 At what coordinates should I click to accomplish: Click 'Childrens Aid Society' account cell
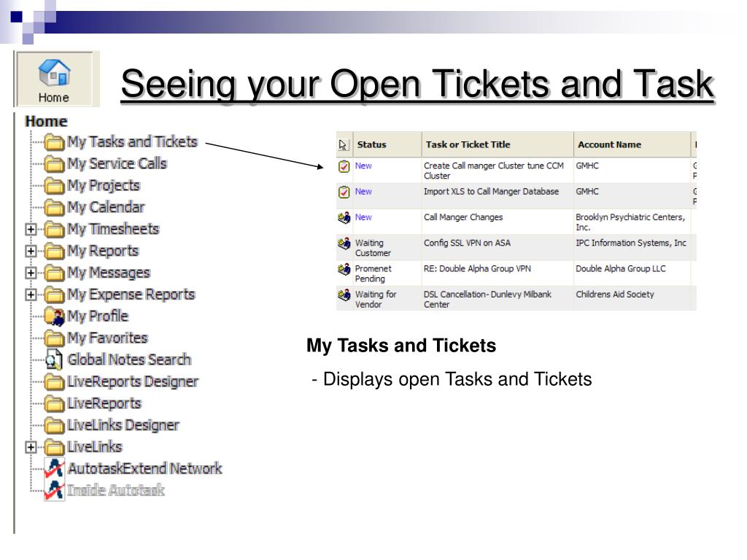(614, 295)
